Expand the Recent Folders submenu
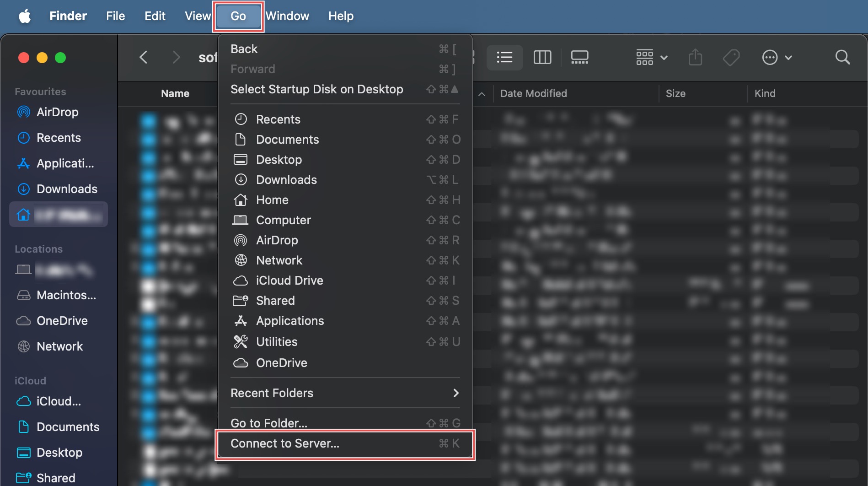Viewport: 868px width, 486px height. 345,393
